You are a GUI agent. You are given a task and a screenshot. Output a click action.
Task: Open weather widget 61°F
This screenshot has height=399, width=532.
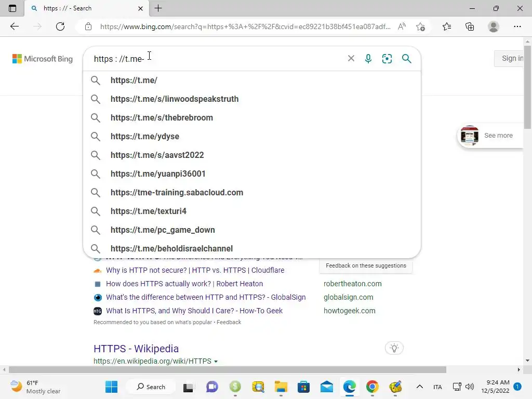[35, 387]
